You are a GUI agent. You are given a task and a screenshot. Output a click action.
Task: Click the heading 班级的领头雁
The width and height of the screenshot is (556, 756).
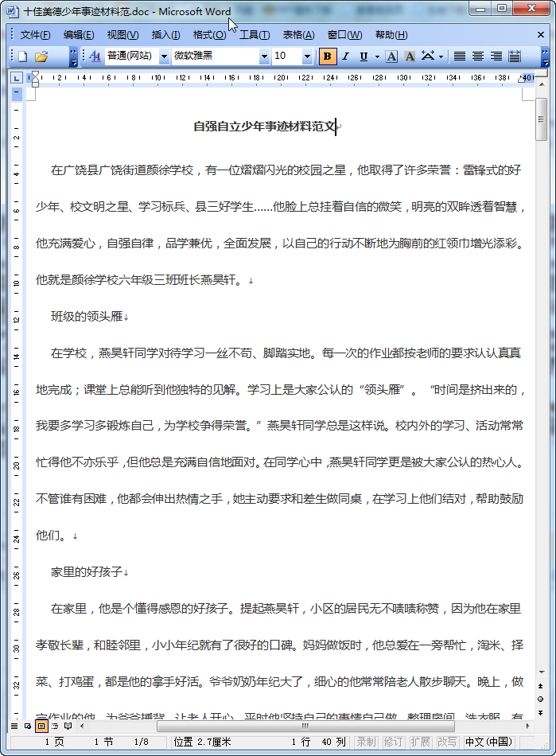[x=87, y=316]
